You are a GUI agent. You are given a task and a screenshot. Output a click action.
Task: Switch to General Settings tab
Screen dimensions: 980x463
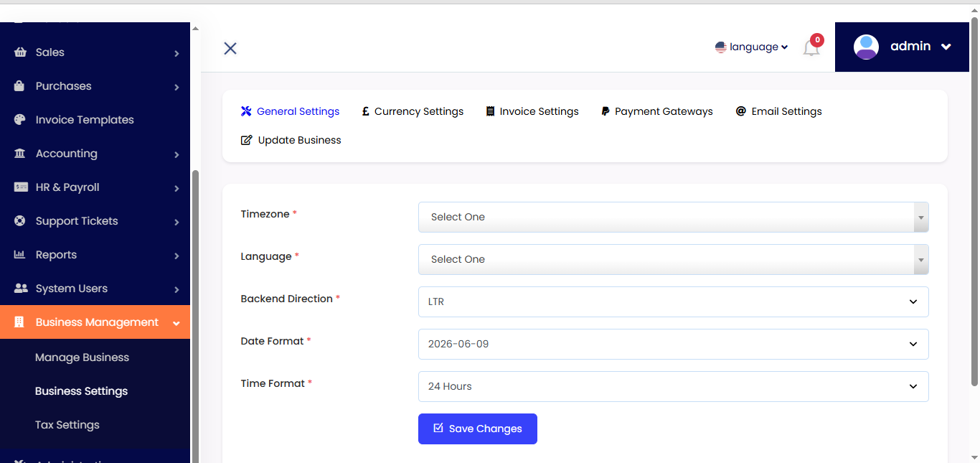291,111
